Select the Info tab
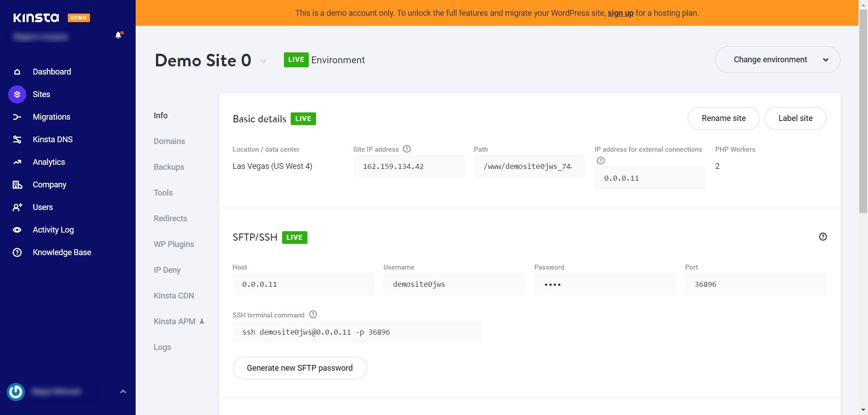 160,116
